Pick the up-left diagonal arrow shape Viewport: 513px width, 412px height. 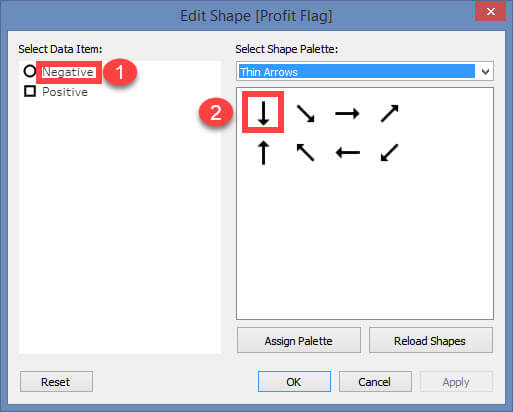pyautogui.click(x=305, y=153)
